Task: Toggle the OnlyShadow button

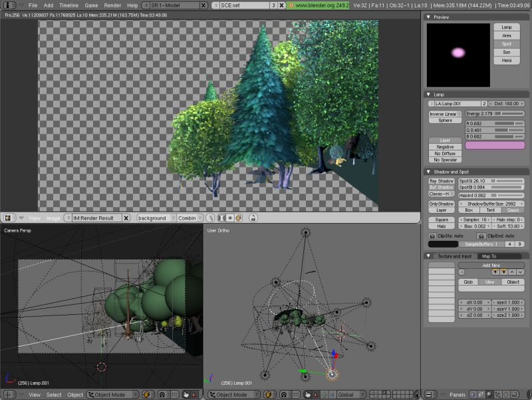Action: 442,204
